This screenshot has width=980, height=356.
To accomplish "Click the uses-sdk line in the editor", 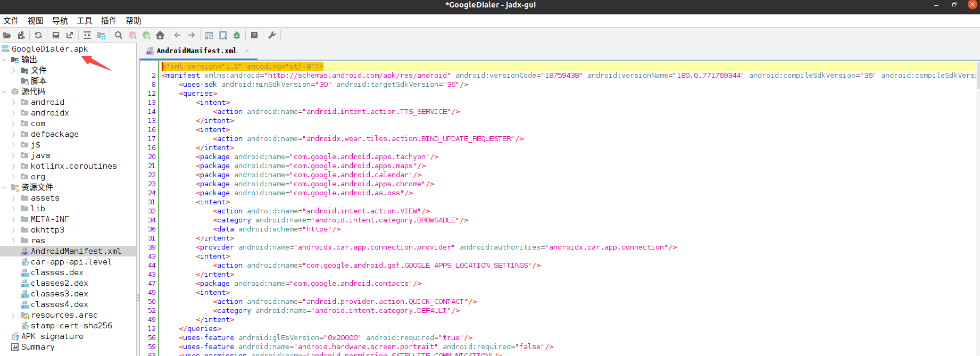I will point(323,85).
